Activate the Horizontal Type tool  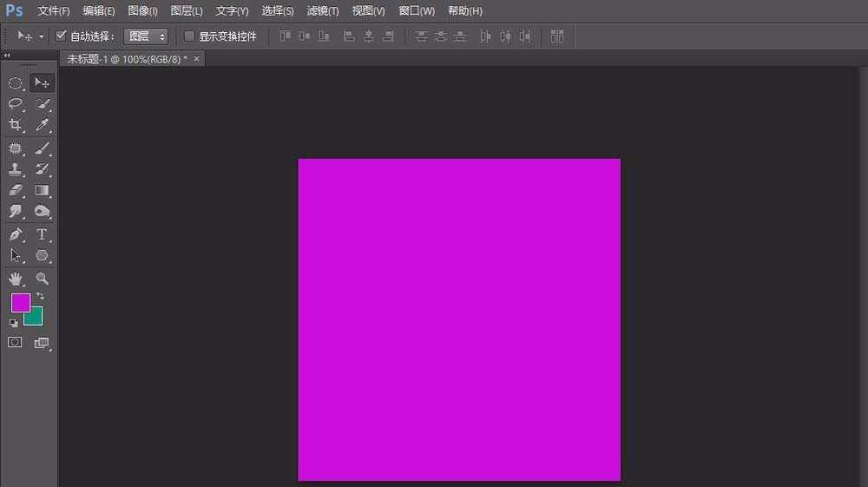pyautogui.click(x=42, y=234)
